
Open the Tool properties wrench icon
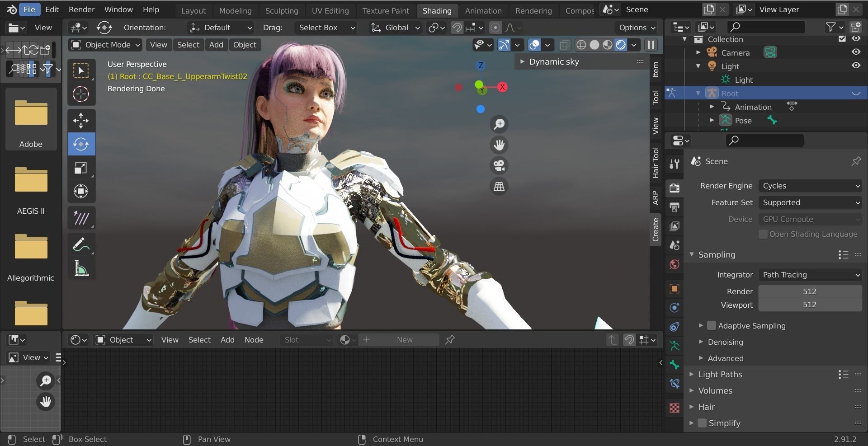[675, 164]
